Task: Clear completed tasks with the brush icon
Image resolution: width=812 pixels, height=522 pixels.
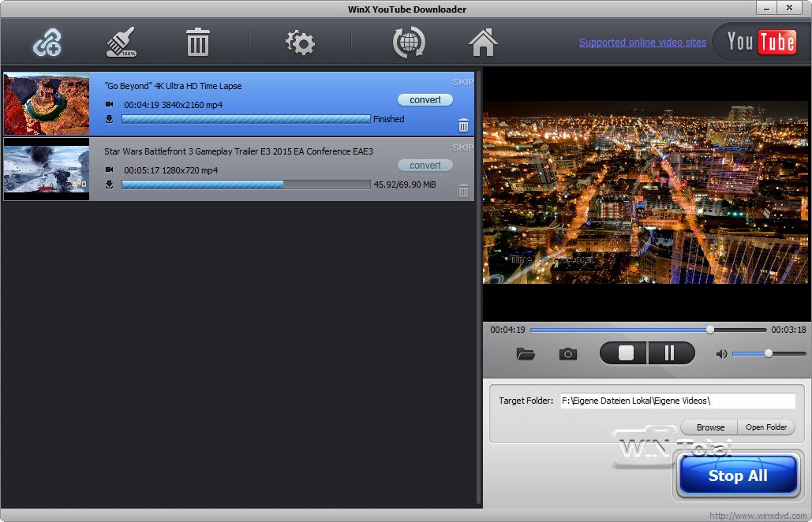Action: (122, 42)
